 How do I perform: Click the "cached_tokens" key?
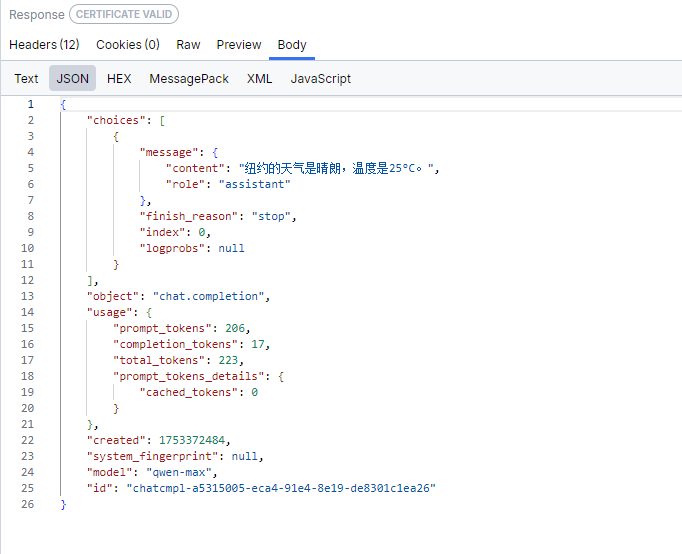(188, 392)
